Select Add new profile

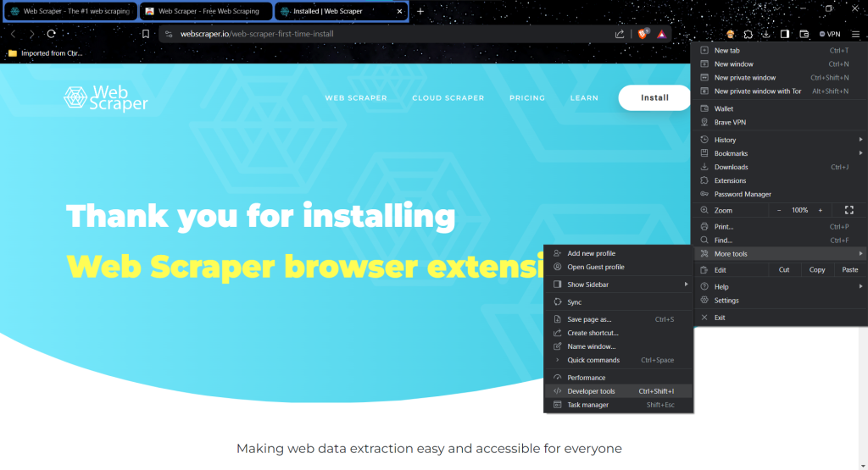[x=618, y=253]
